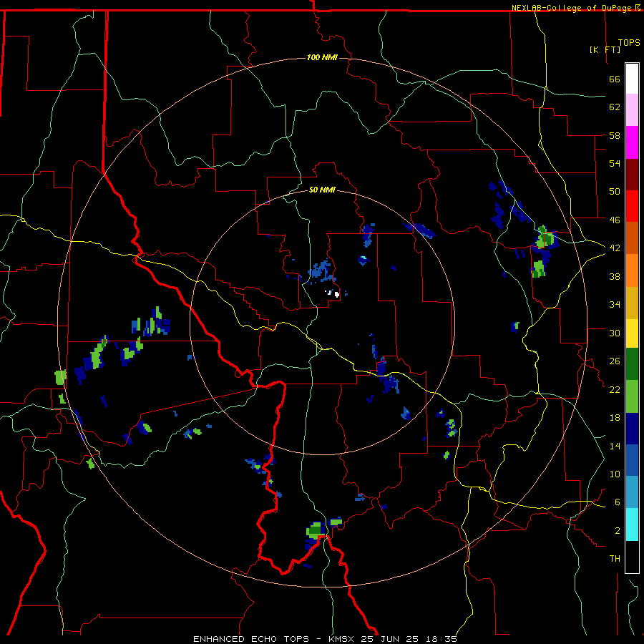The width and height of the screenshot is (644, 644).
Task: Click the 22 value on the scale
Action: 615,389
